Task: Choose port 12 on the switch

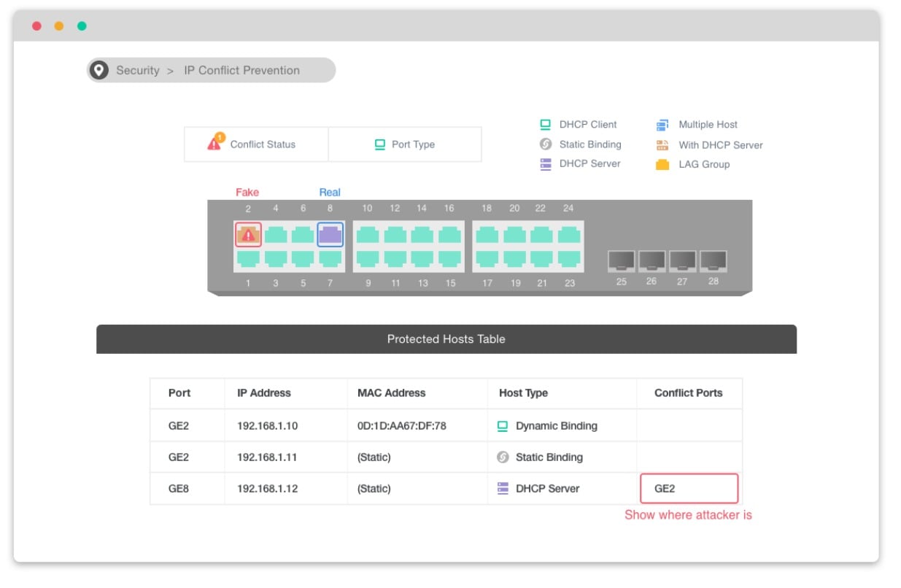Action: [x=395, y=235]
